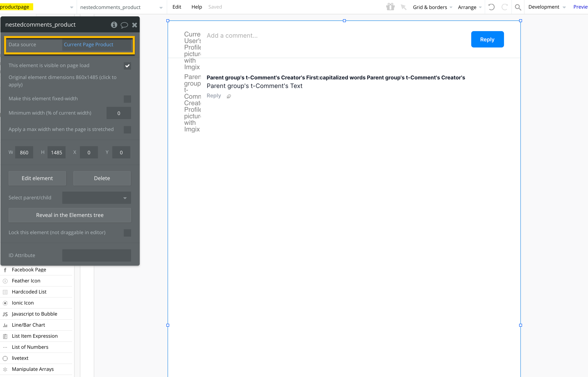This screenshot has height=377, width=588.
Task: Click the ID Attribute input field
Action: point(96,255)
